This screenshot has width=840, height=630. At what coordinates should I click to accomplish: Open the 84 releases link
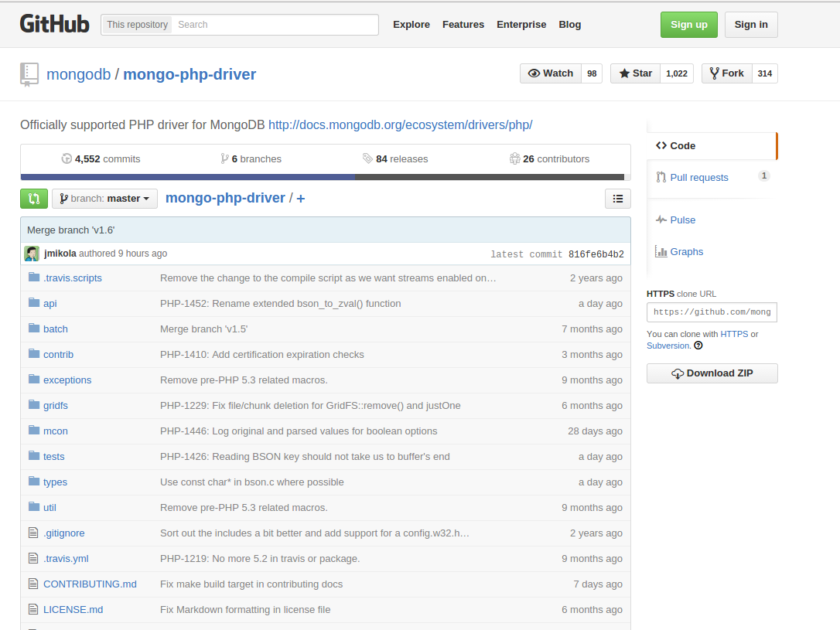395,159
